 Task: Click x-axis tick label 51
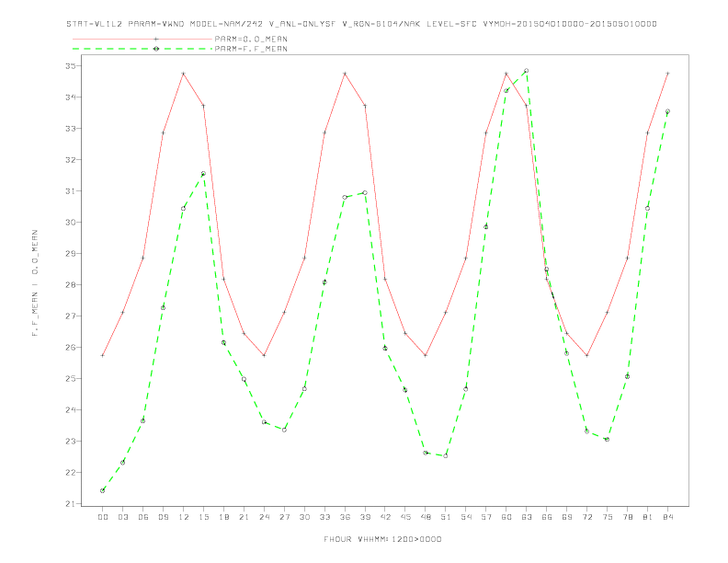[x=446, y=517]
